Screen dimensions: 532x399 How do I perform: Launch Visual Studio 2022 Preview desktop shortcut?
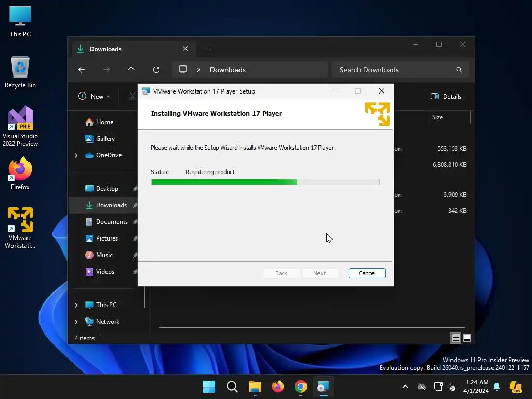20,126
